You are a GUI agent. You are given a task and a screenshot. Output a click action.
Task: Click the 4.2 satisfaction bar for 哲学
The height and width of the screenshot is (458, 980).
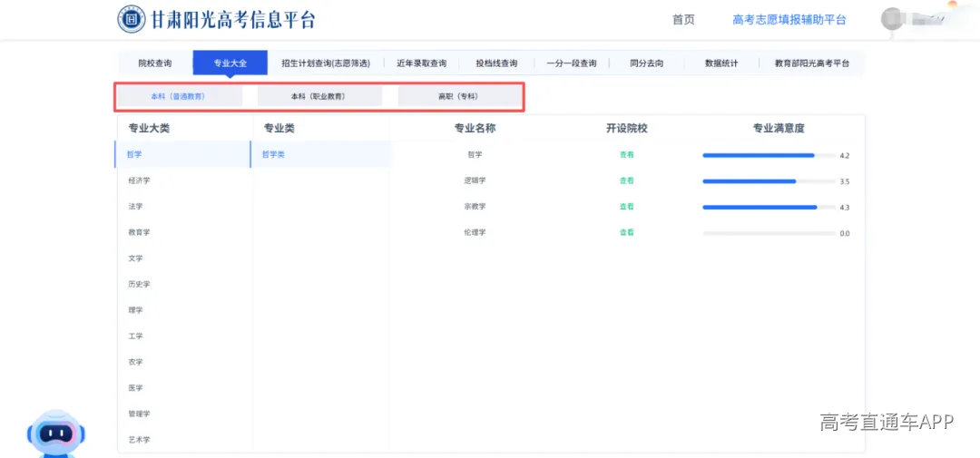[769, 155]
